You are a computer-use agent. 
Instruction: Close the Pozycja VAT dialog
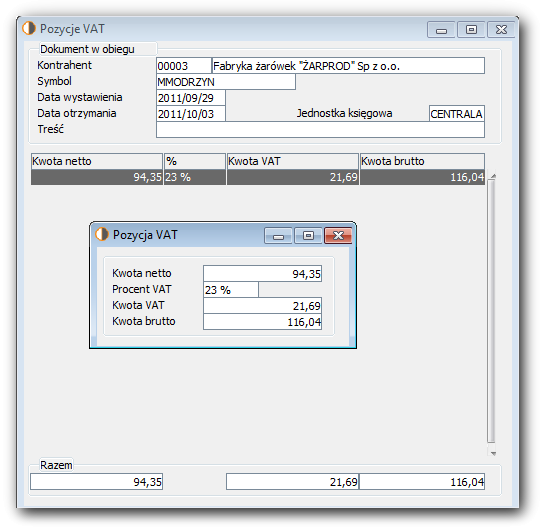[338, 236]
